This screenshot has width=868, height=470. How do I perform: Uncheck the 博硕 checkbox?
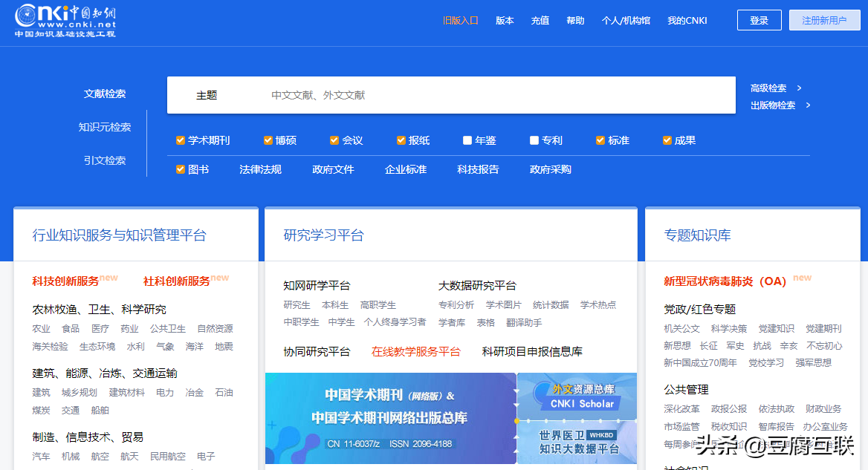(268, 140)
